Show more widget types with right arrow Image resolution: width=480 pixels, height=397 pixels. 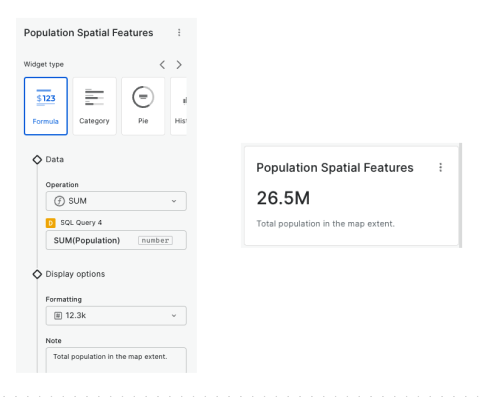coord(179,65)
